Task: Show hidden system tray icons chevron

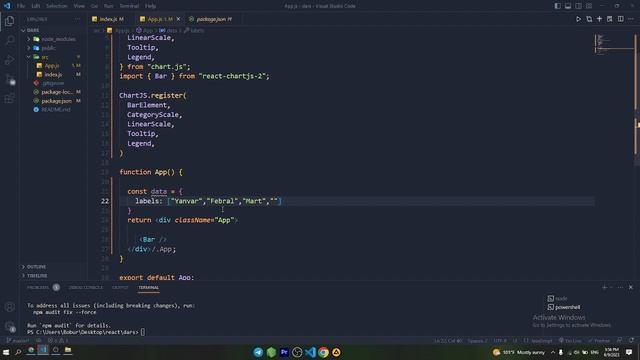Action: click(553, 352)
